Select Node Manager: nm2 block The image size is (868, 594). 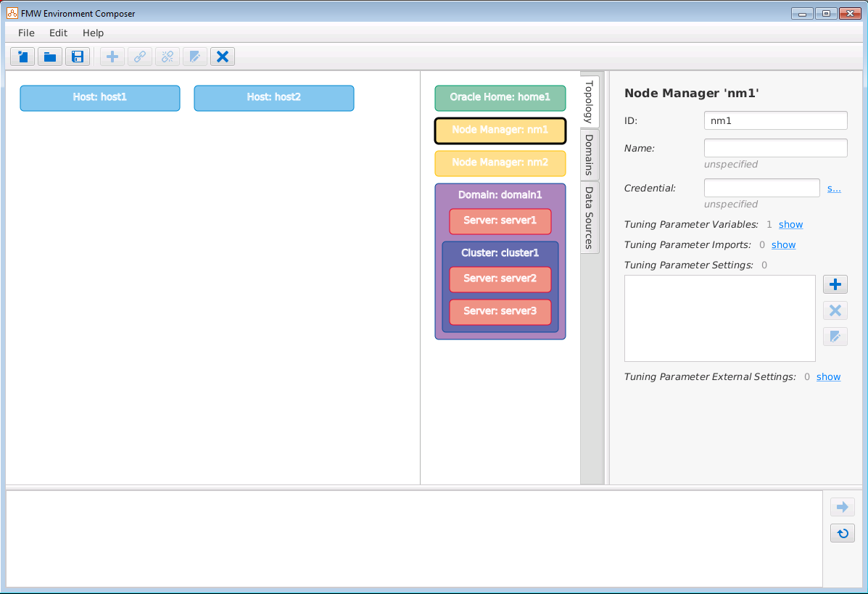500,163
